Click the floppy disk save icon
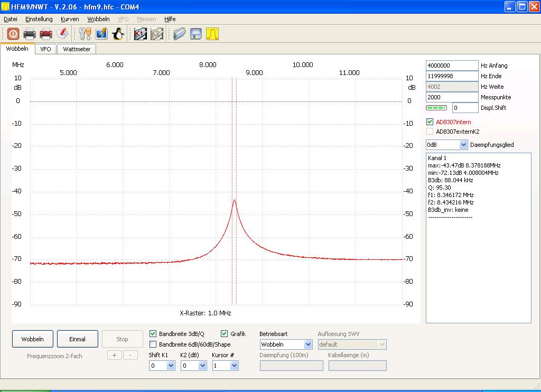Image resolution: width=541 pixels, height=392 pixels. point(196,34)
